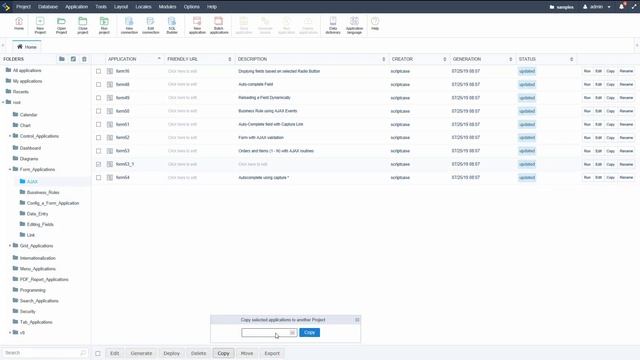Open the admin user dropdown
This screenshot has width=640, height=360.
coord(597,7)
